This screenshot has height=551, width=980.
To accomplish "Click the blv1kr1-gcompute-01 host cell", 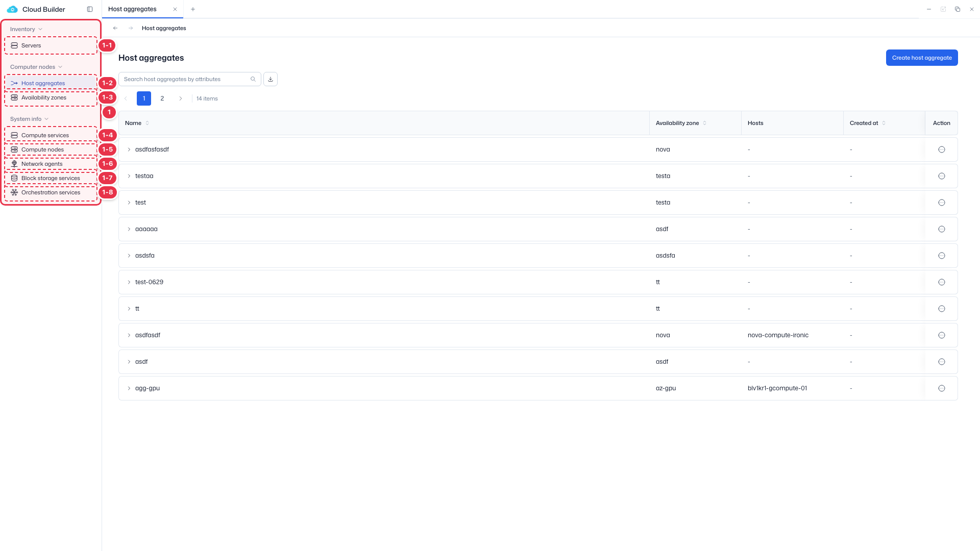I will point(777,388).
